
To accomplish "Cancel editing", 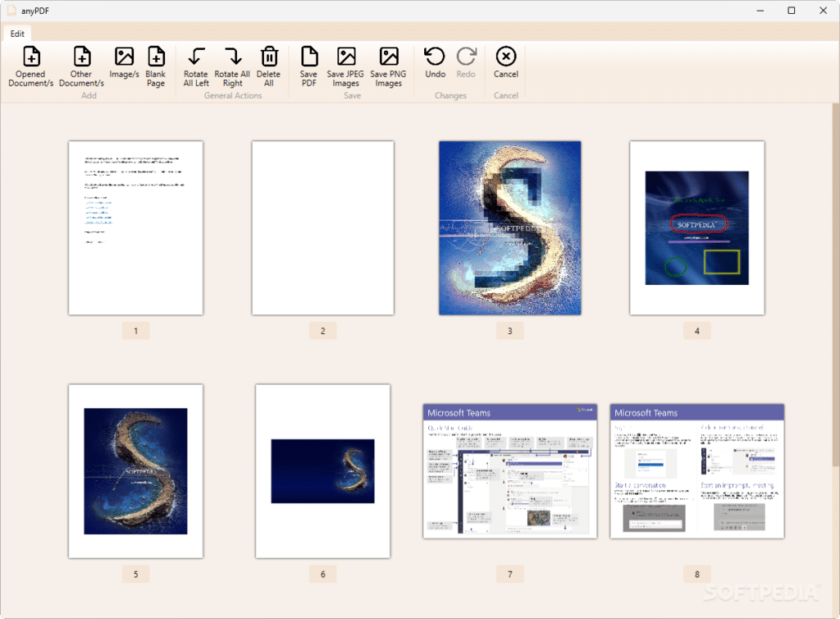I will pyautogui.click(x=505, y=63).
